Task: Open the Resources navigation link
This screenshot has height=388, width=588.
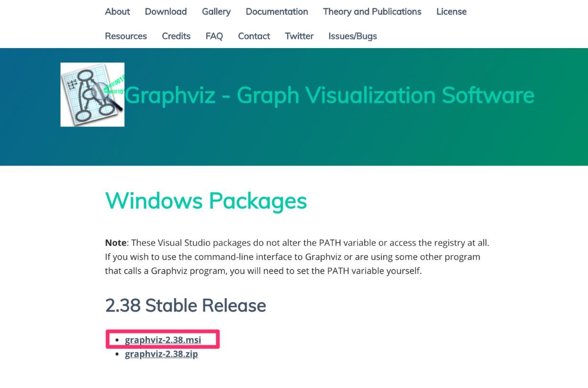Action: 126,36
